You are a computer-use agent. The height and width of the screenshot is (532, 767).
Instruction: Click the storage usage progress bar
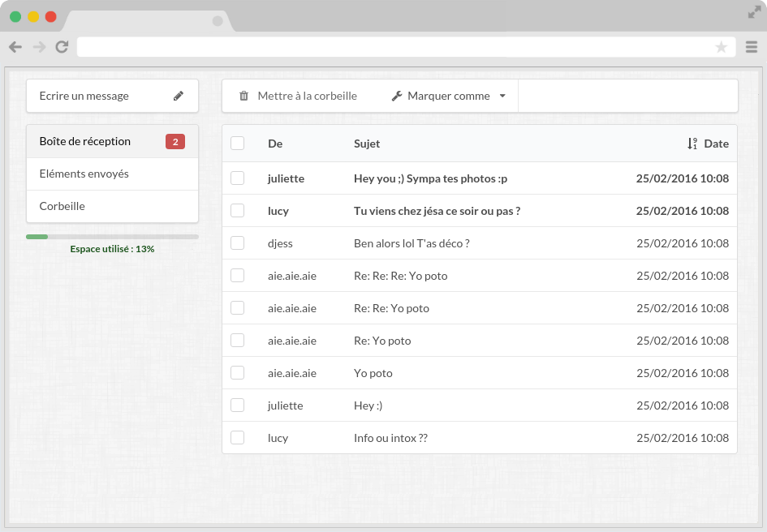(x=112, y=237)
